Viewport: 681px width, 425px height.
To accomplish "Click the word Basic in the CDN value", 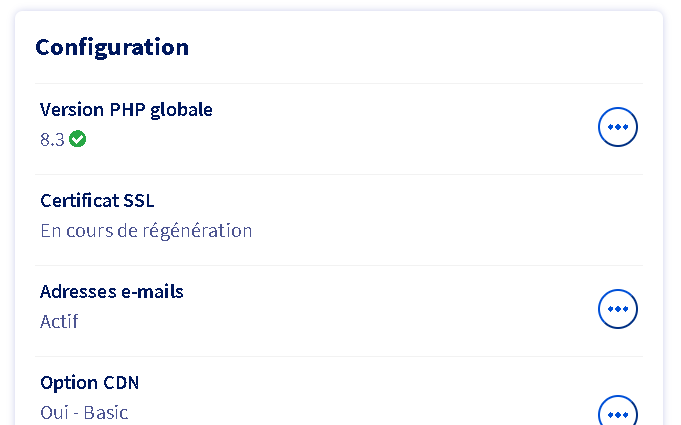I will [106, 412].
